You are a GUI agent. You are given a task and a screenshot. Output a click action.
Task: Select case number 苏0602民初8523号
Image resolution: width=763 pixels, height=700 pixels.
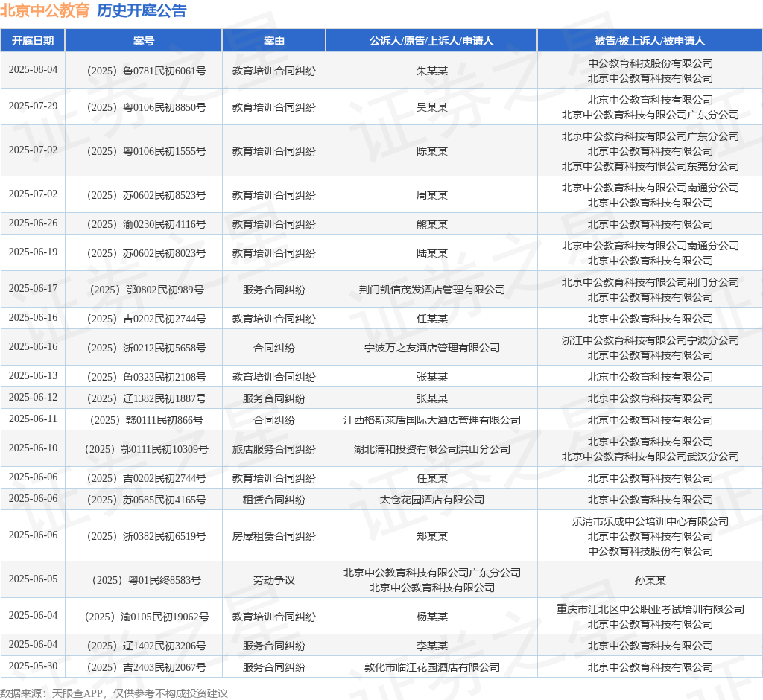coord(147,195)
